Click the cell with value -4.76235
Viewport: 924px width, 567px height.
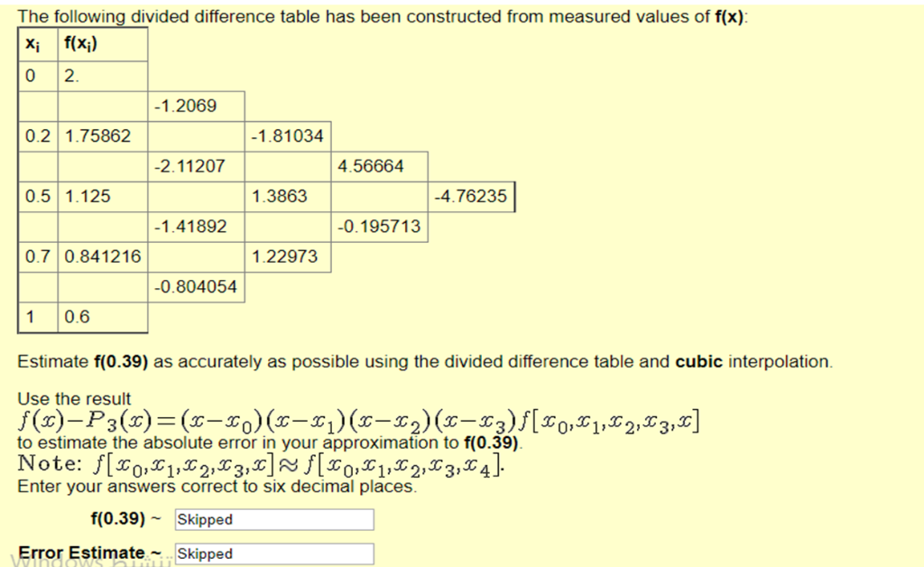point(472,196)
